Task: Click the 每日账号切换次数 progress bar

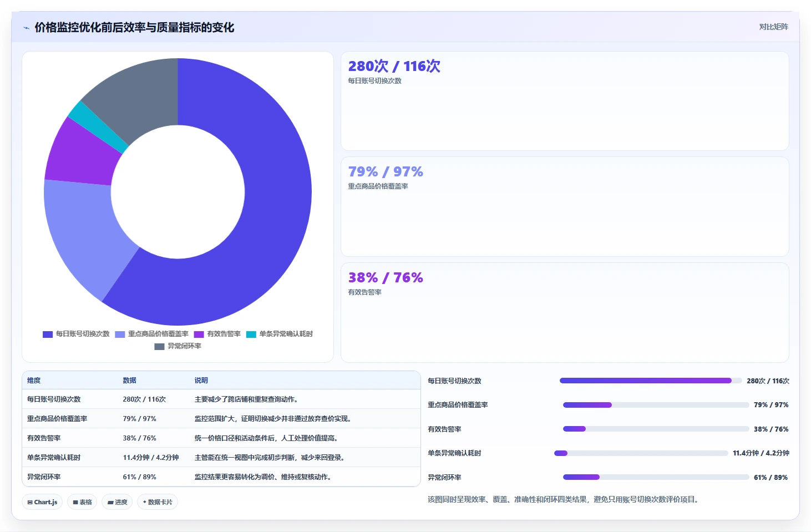Action: click(650, 381)
